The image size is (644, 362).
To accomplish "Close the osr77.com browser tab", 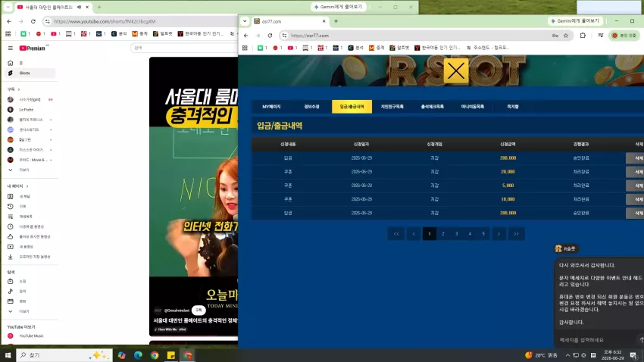I will tap(324, 21).
